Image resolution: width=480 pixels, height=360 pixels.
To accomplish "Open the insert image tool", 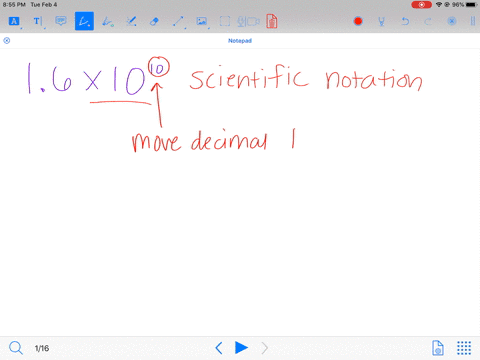I will [202, 22].
